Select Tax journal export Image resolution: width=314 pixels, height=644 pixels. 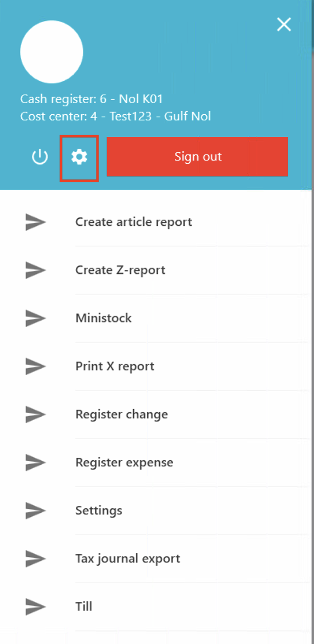point(127,558)
